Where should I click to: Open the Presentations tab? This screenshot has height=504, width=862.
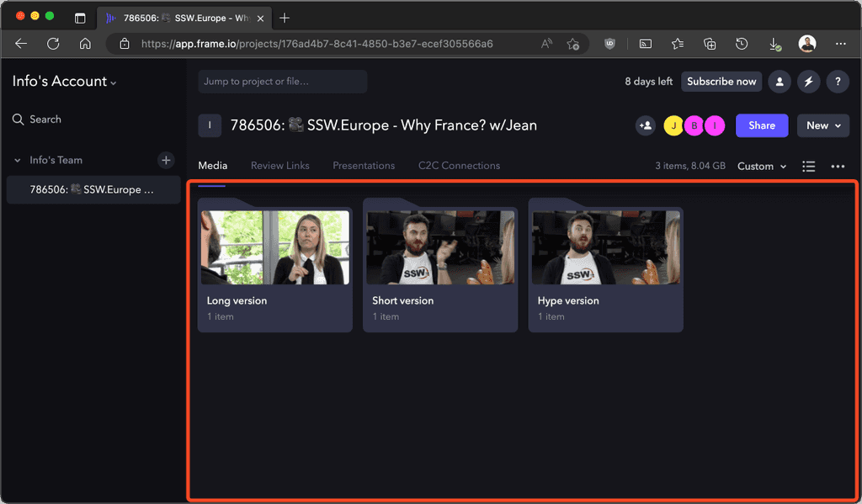[364, 165]
